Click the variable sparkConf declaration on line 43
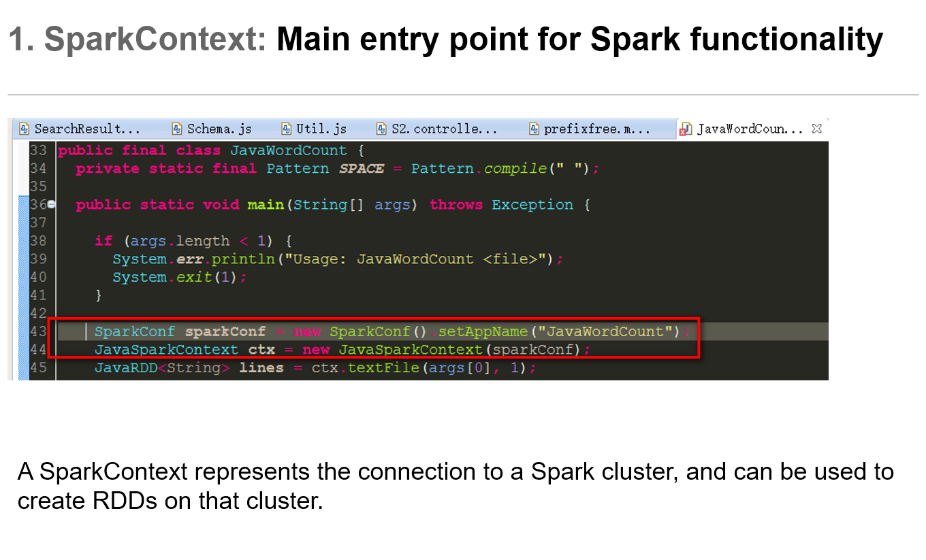This screenshot has height=560, width=926. tap(225, 331)
